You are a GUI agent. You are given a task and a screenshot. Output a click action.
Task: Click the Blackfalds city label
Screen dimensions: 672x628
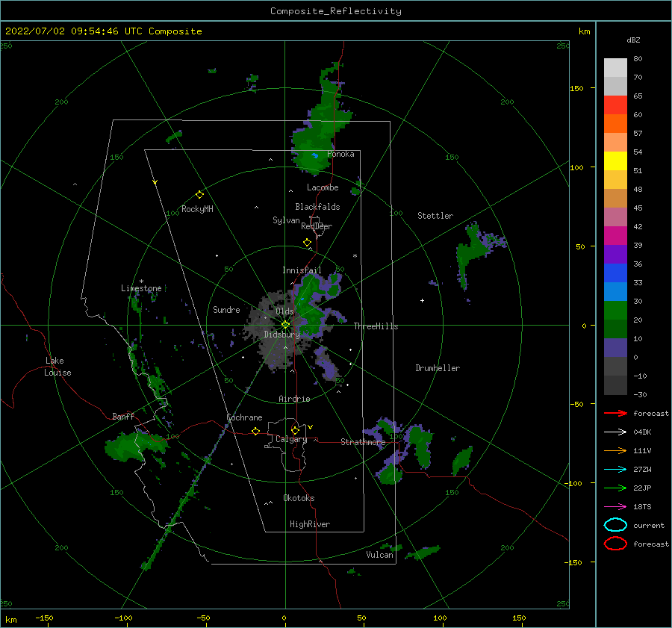click(317, 207)
